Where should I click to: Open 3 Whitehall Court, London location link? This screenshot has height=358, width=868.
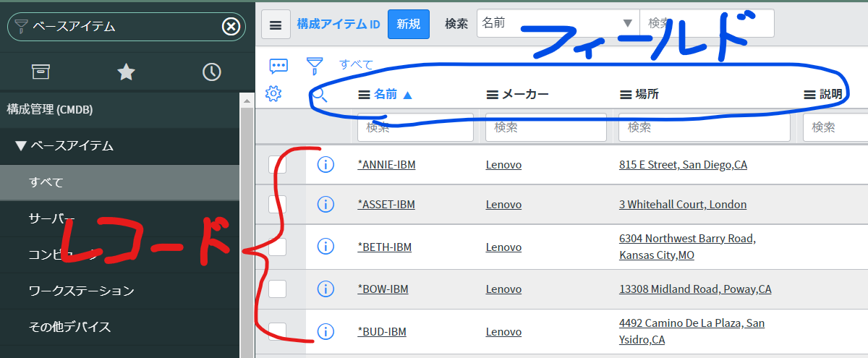click(x=683, y=205)
